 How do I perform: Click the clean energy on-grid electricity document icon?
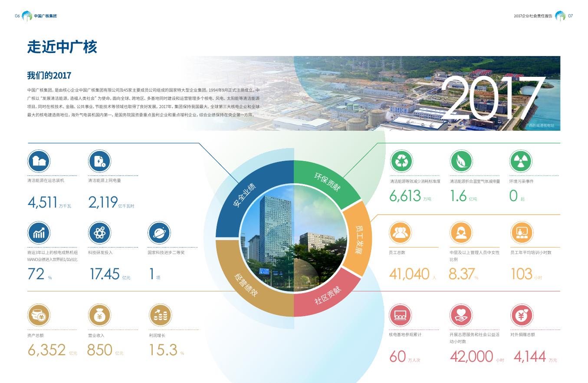pos(99,162)
